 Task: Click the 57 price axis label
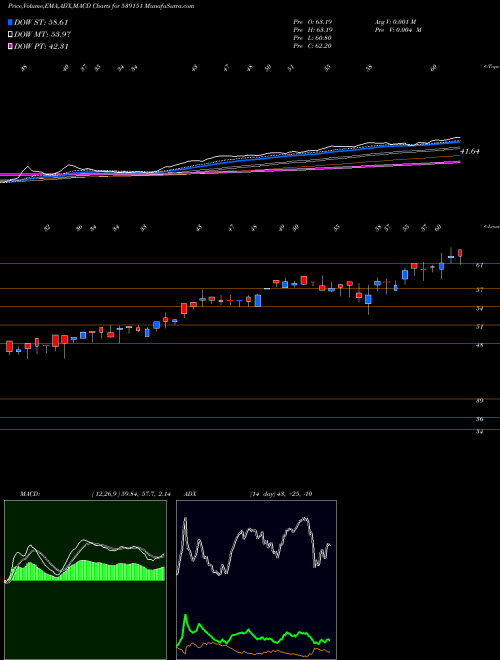click(x=479, y=290)
